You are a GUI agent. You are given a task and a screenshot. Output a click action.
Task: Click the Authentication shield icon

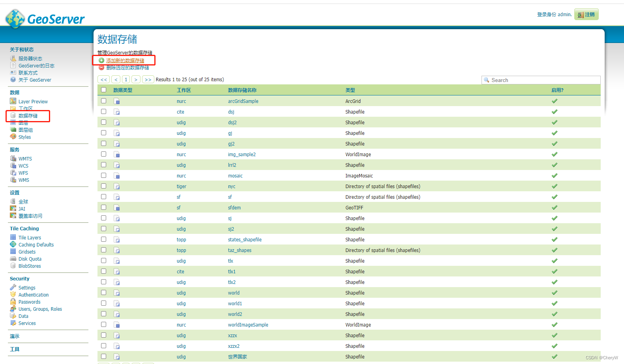[x=13, y=295]
